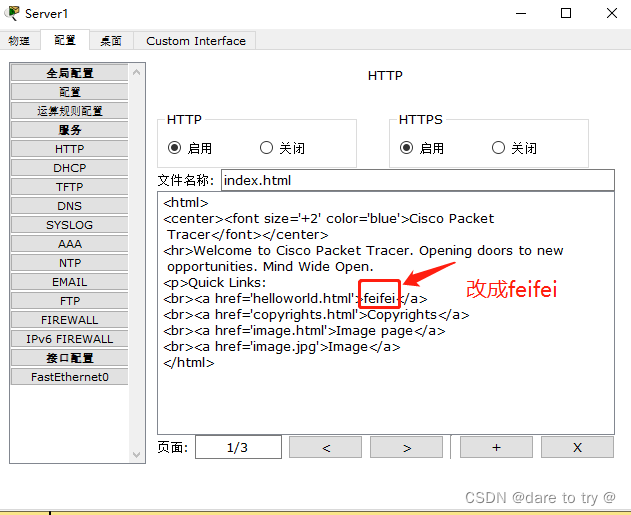
Task: Open the 配置 sidebar button
Action: click(70, 92)
